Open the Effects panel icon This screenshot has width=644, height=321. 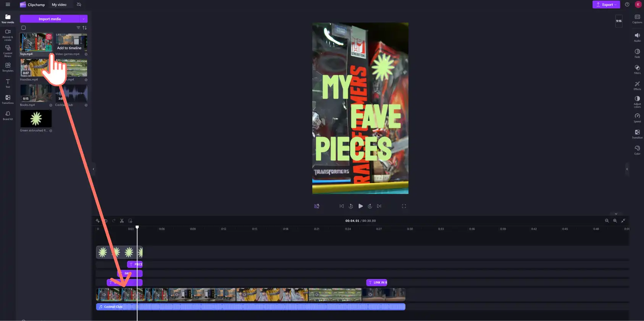(637, 85)
